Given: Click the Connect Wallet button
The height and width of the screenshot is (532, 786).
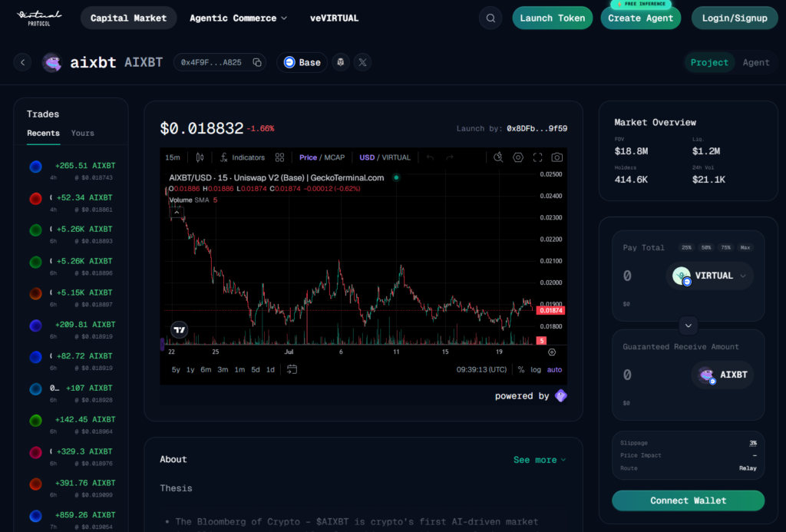Looking at the screenshot, I should (689, 501).
